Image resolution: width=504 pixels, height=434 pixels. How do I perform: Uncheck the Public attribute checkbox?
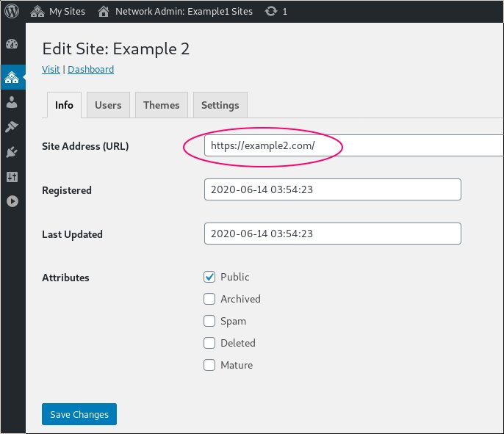pos(209,277)
